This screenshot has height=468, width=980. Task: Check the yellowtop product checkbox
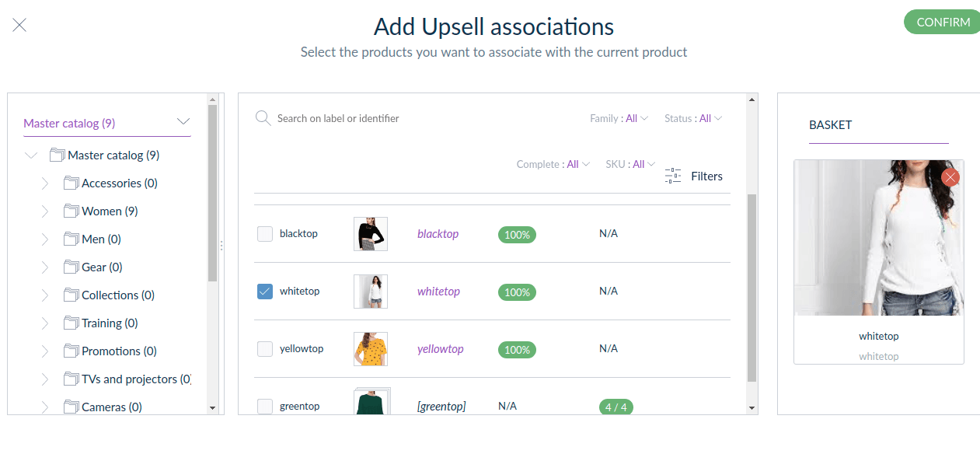[x=265, y=349]
